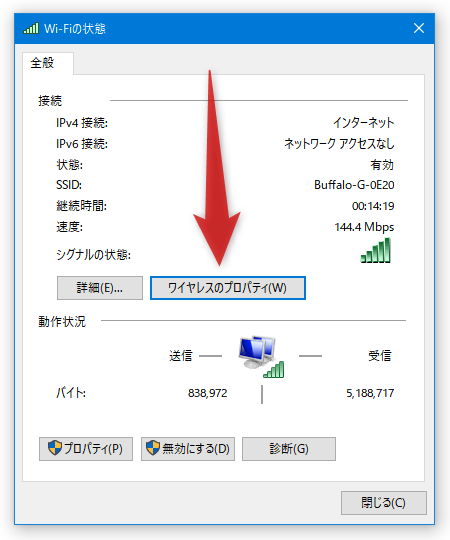Image resolution: width=450 pixels, height=540 pixels.
Task: Click IPv6 value ネットワーク アクセスなし
Action: pos(339,144)
